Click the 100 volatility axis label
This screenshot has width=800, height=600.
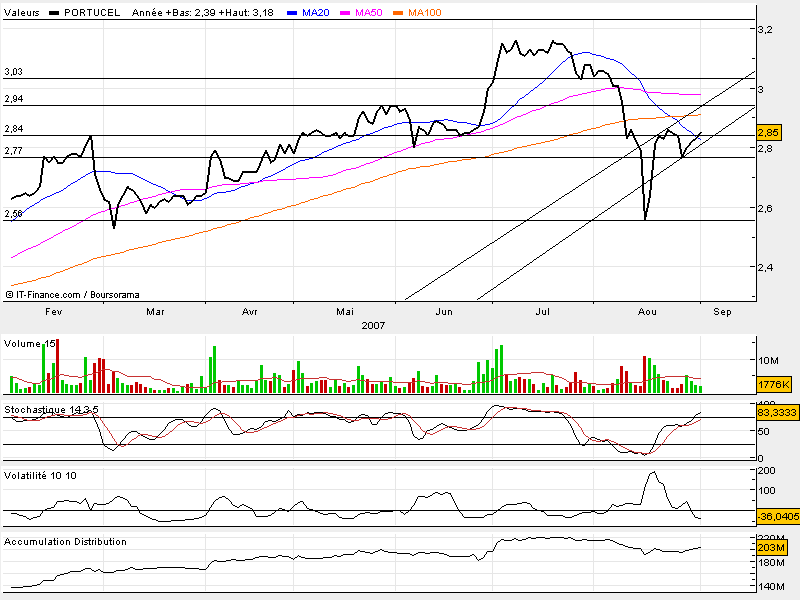pyautogui.click(x=767, y=490)
